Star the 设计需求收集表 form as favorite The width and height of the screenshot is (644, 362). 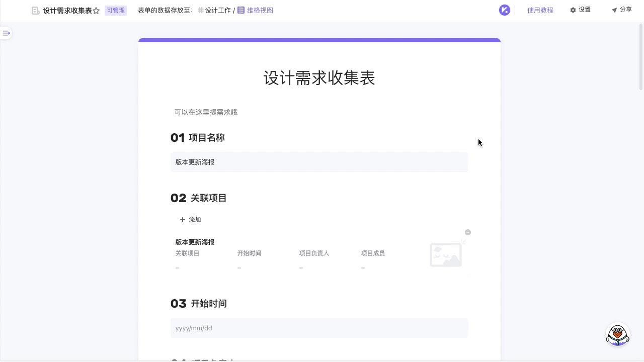[96, 11]
